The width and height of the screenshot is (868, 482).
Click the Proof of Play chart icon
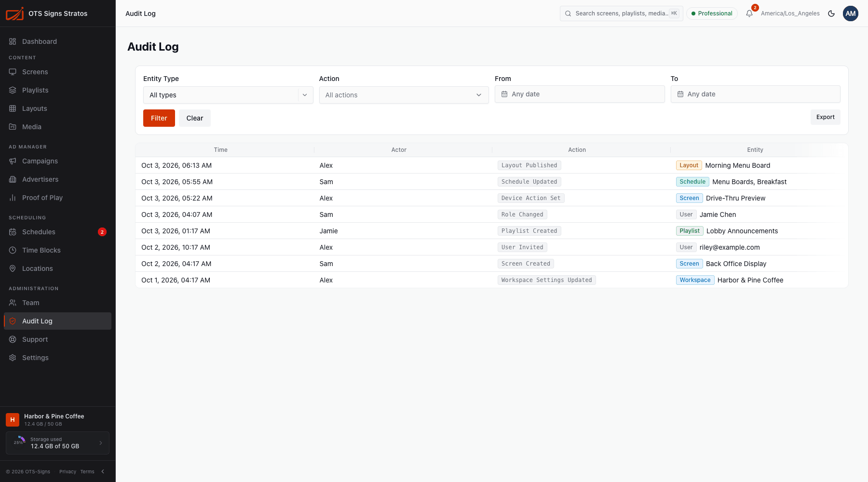13,198
